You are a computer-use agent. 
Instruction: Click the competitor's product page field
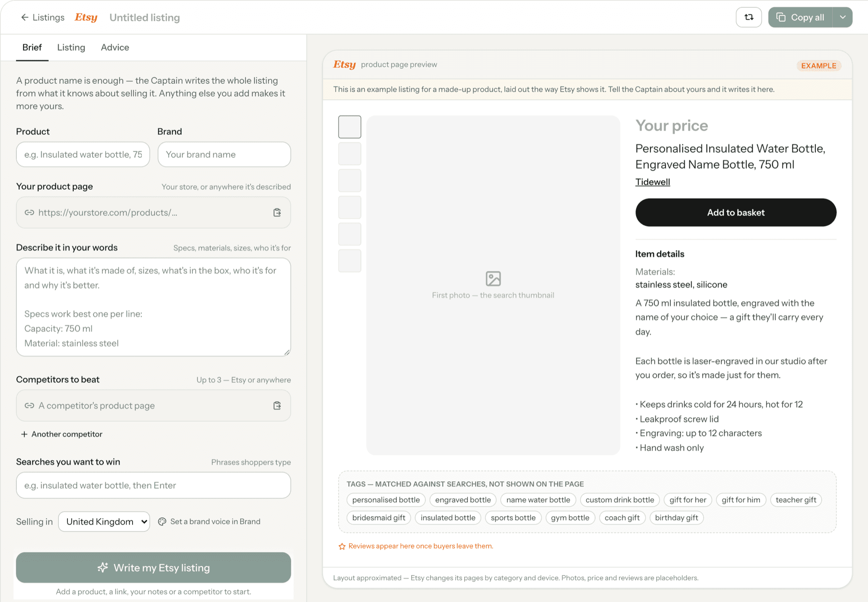(x=153, y=405)
